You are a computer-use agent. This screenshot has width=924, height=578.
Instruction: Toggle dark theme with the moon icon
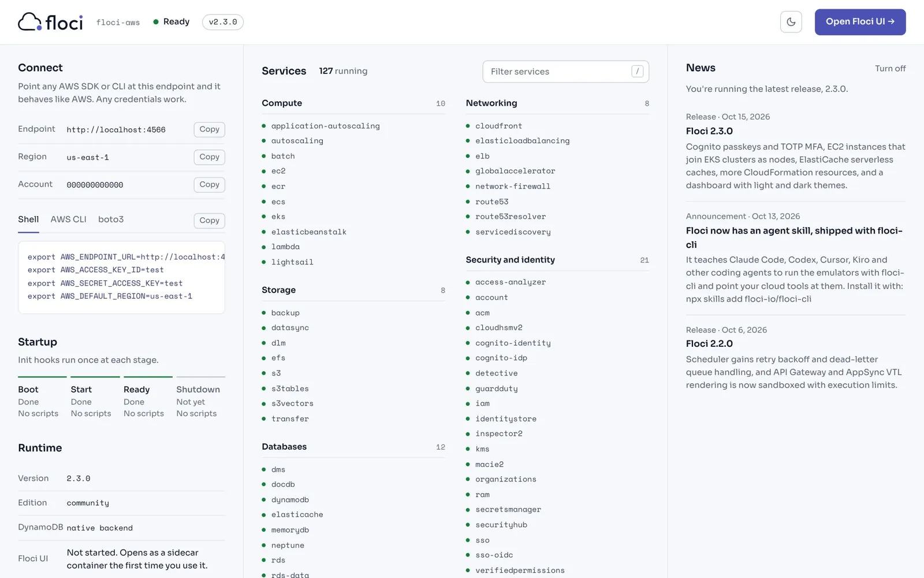tap(791, 22)
